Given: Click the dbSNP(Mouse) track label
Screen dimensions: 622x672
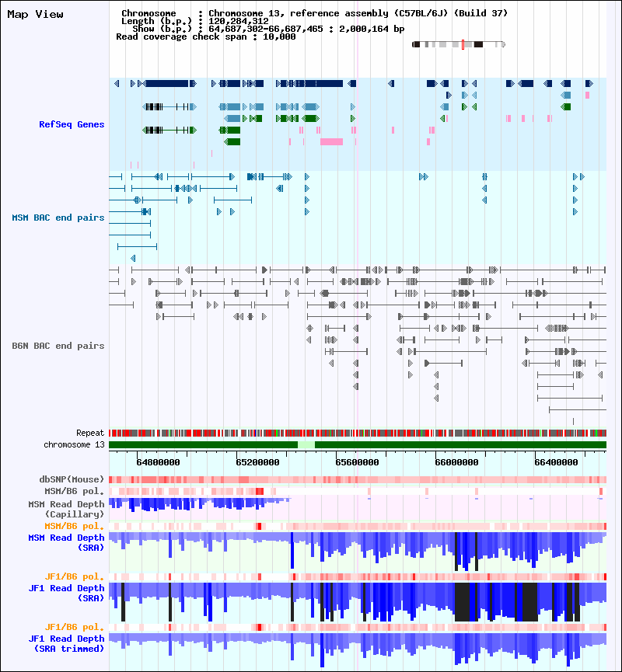Looking at the screenshot, I should [72, 479].
